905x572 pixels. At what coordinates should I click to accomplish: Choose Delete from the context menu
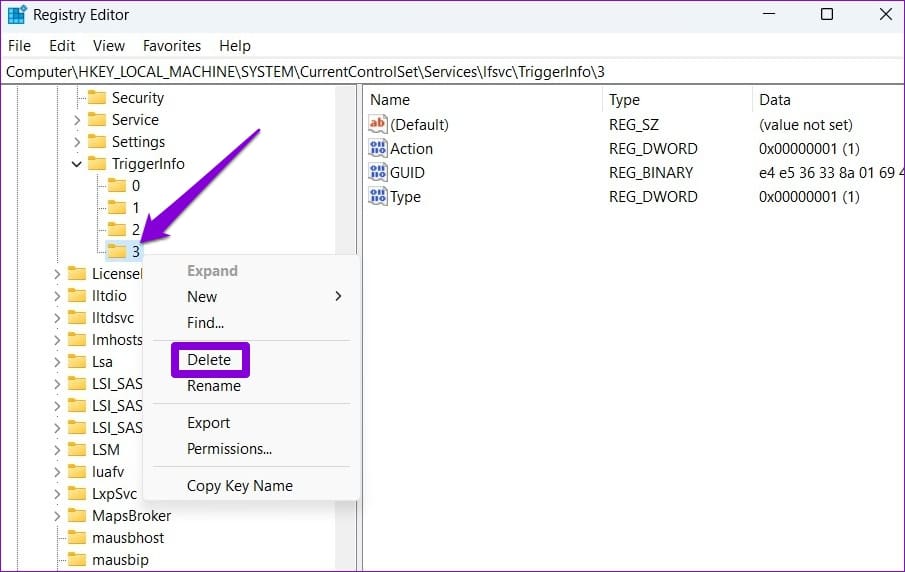pos(210,360)
